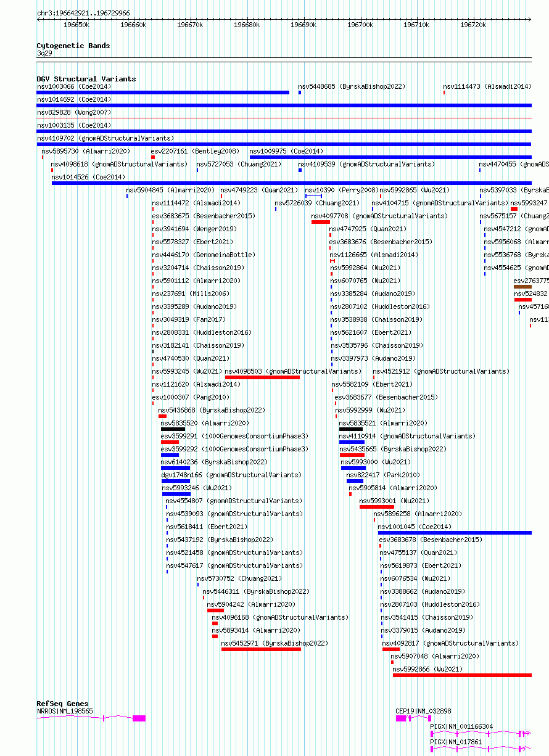Open nsv4096168 (gnomADStructuralVariants) variant
Image resolution: width=549 pixels, height=756 pixels.
(280, 618)
